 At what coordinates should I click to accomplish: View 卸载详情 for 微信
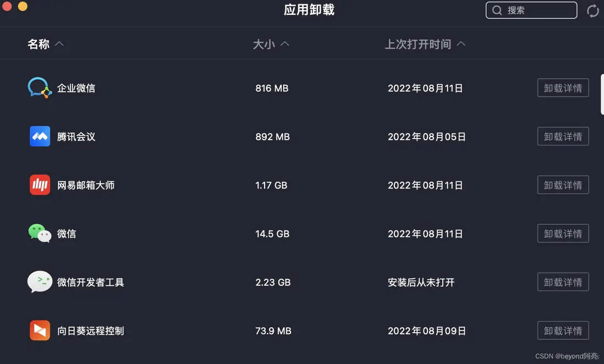[x=563, y=234]
